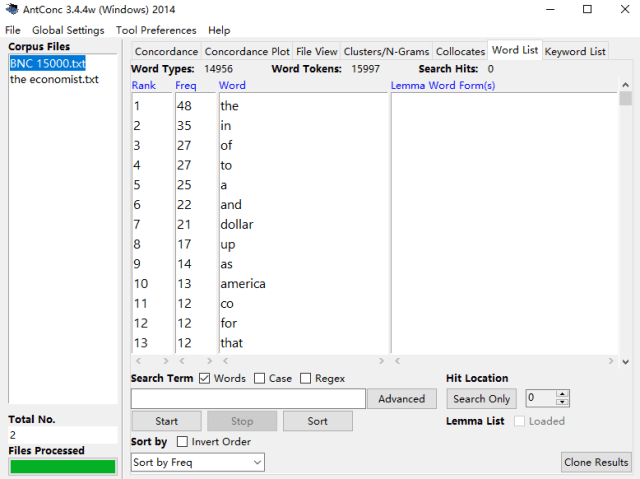Click left arrow of Lemma column horizontal scrollbar
640x479 pixels.
click(397, 361)
